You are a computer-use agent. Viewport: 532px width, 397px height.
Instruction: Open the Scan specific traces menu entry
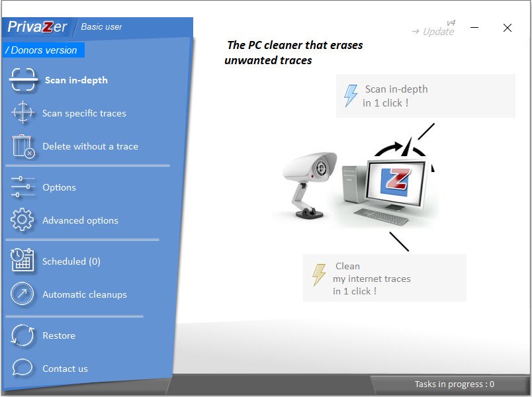point(84,113)
